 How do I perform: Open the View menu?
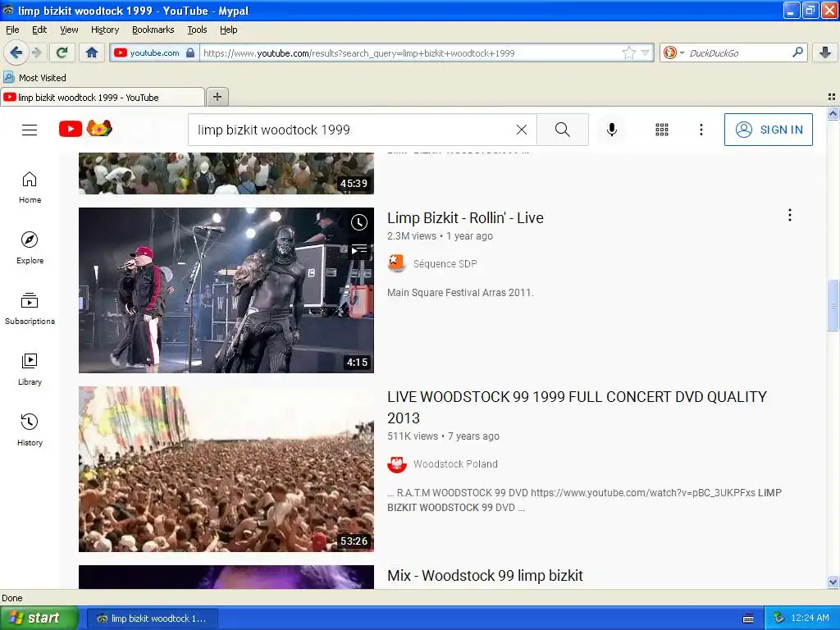69,30
